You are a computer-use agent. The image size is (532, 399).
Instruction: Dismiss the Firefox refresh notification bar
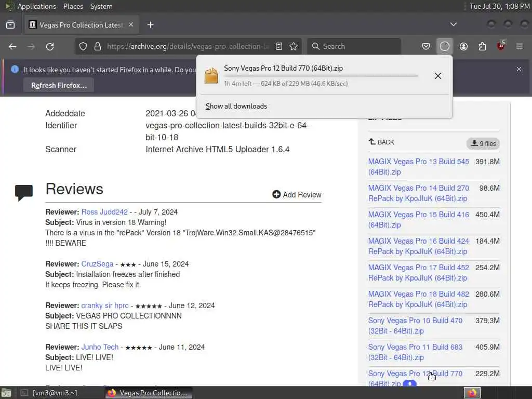[x=519, y=69]
